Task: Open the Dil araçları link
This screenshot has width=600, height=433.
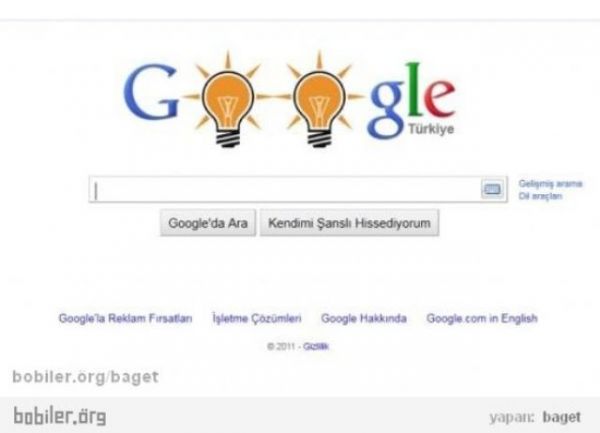Action: click(540, 196)
